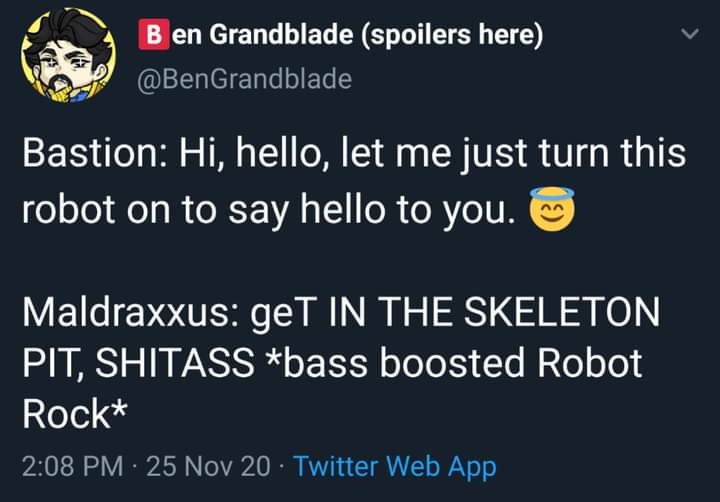Click "geT IN THE" tweet text

click(352, 313)
